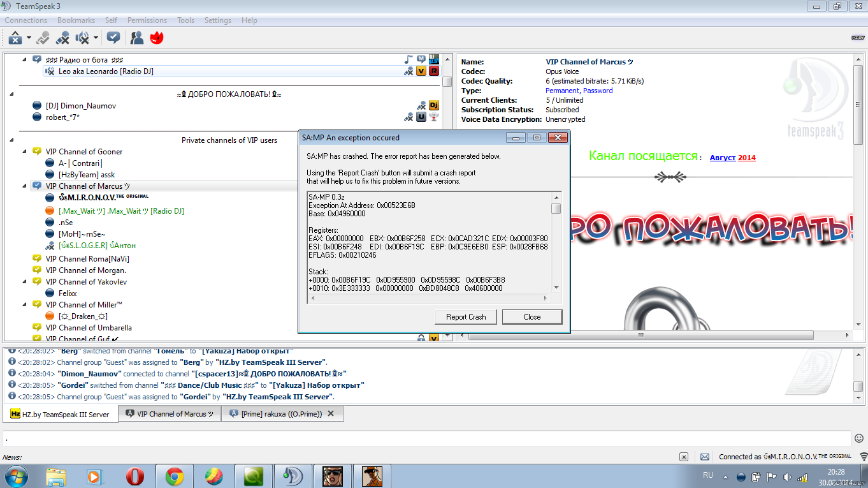Collapse Private channels of VIP users
This screenshot has height=488, width=868.
coord(12,140)
